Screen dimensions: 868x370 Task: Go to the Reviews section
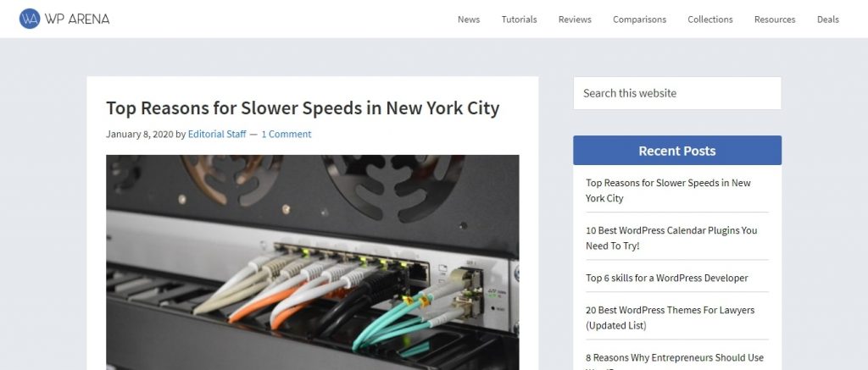575,19
